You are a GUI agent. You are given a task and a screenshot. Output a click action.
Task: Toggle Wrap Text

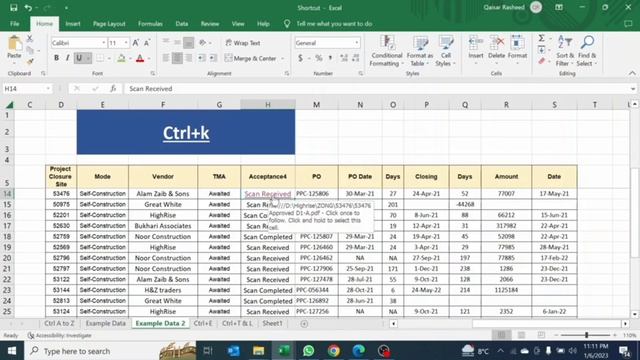click(x=243, y=43)
